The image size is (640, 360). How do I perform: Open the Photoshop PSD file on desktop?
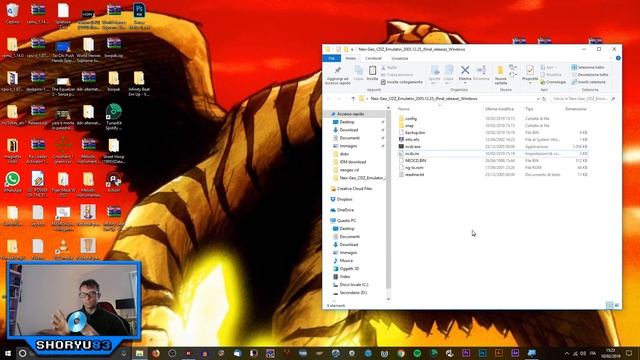pyautogui.click(x=139, y=16)
